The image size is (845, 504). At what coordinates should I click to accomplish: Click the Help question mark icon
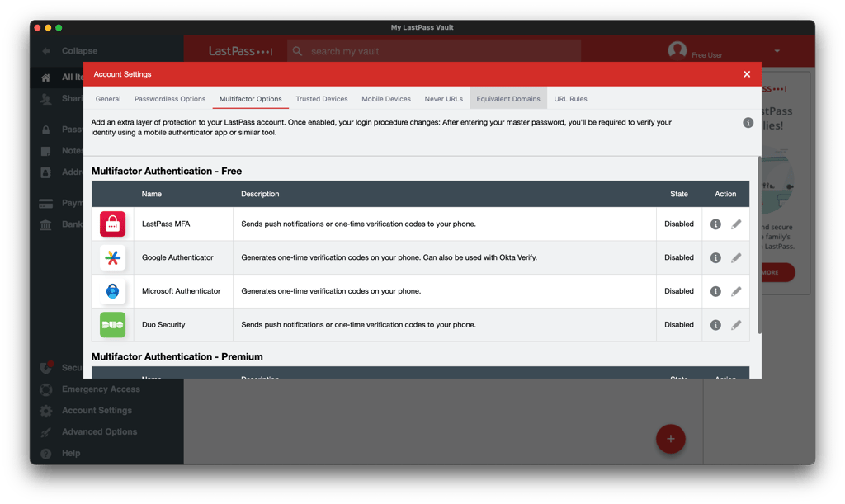46,454
